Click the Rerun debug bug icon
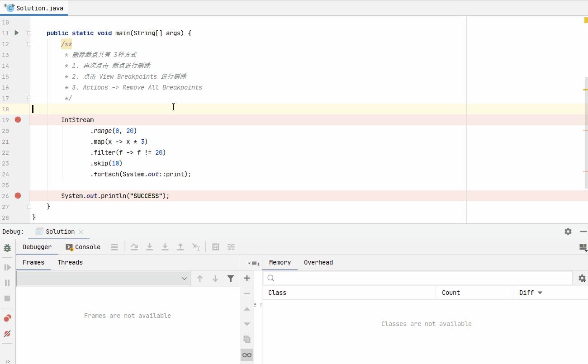Viewport: 588px width, 364px height. (7, 248)
